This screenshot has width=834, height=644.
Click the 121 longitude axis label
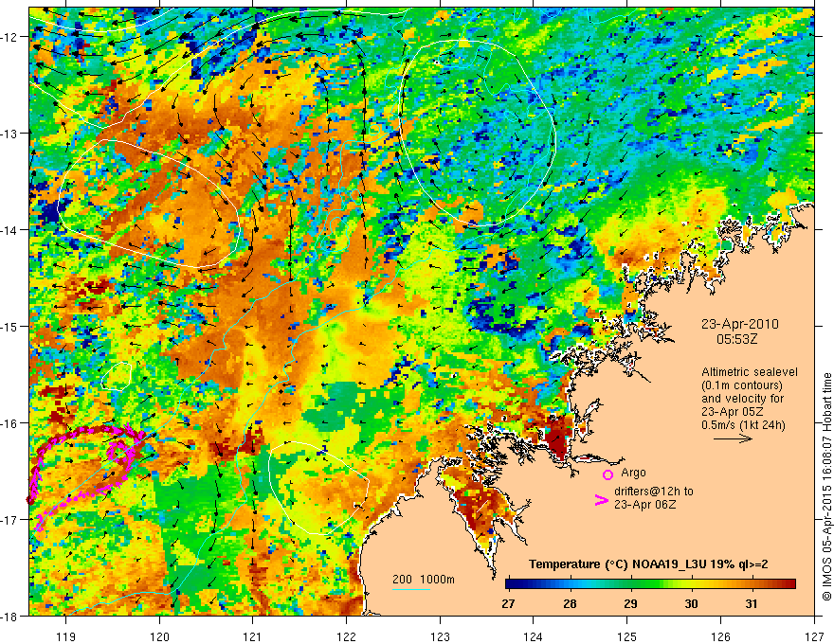pos(252,637)
